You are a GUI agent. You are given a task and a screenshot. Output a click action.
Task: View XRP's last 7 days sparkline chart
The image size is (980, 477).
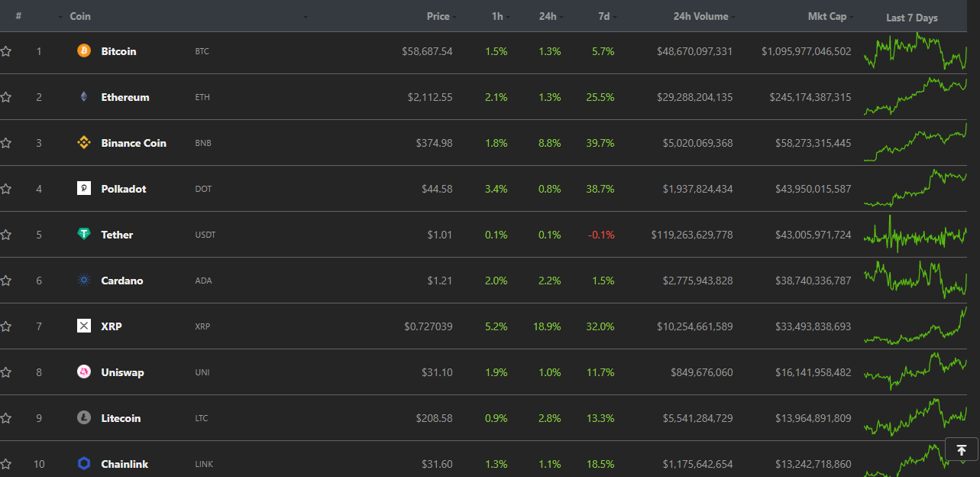915,326
